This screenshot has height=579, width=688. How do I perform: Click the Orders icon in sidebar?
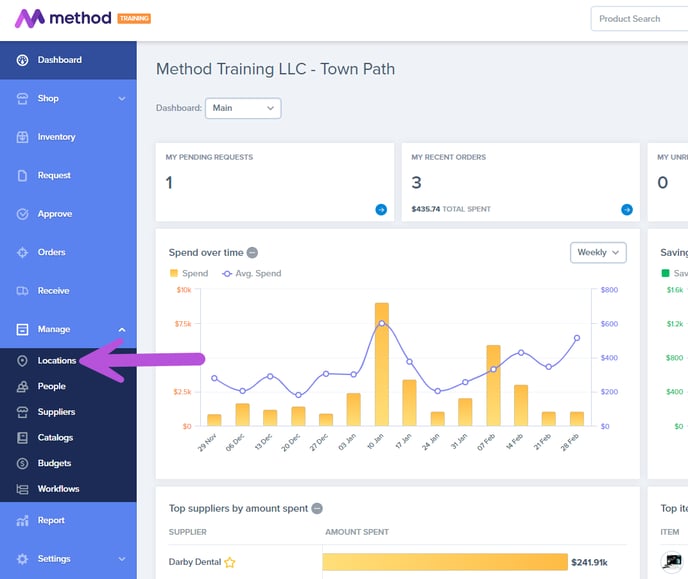coord(22,253)
